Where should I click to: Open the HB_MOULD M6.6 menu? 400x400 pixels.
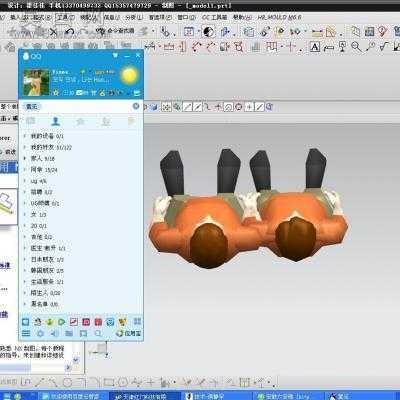[279, 17]
